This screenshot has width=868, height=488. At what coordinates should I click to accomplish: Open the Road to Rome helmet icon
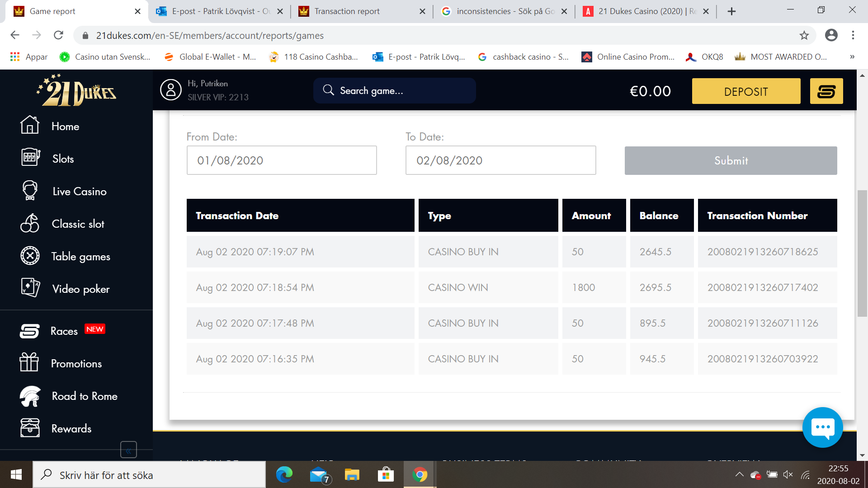(x=30, y=396)
